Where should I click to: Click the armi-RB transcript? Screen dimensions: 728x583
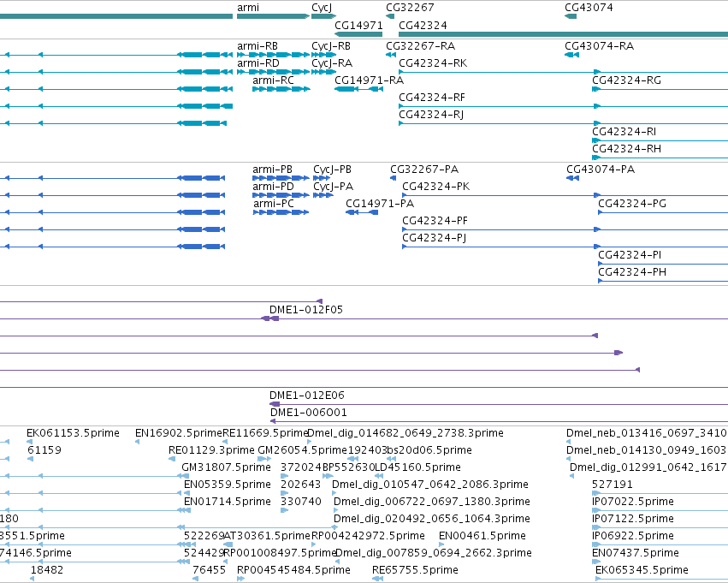pos(273,55)
